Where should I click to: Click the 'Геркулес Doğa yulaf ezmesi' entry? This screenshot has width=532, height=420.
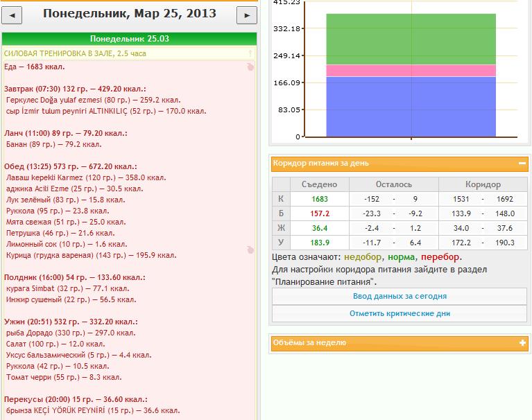(x=94, y=100)
